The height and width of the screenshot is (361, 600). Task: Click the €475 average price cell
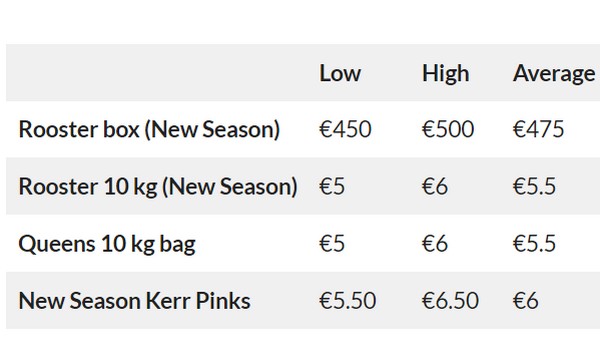pyautogui.click(x=538, y=129)
